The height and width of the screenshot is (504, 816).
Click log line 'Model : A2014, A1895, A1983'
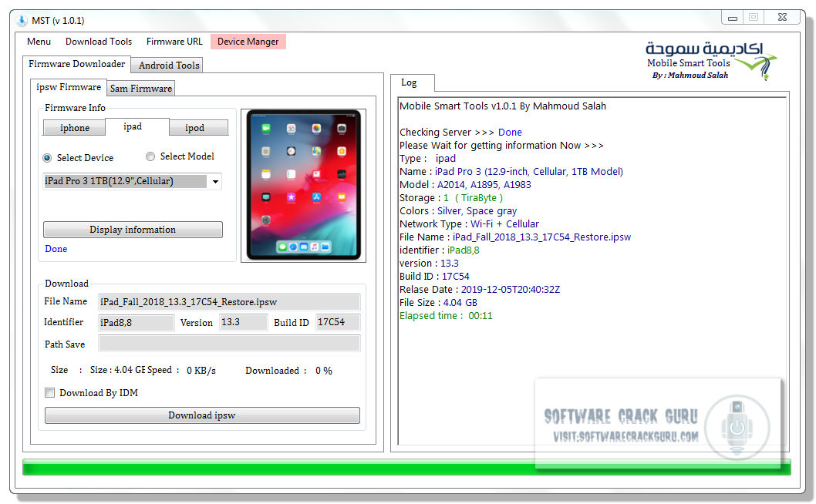click(465, 185)
